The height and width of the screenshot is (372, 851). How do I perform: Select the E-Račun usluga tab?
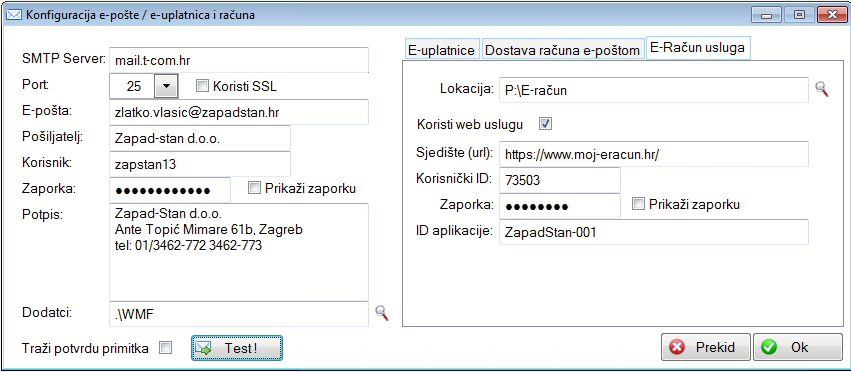pos(698,48)
